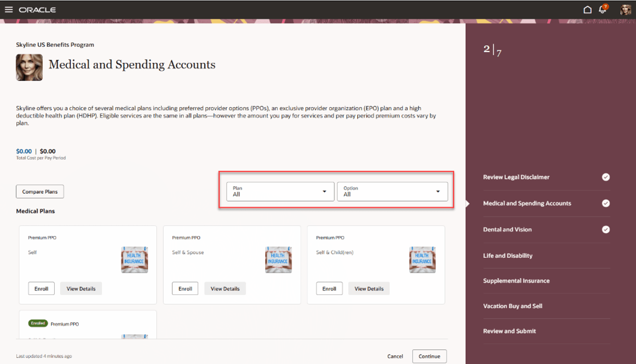
Task: Enroll in the Premium PPO Self plan
Action: 41,288
